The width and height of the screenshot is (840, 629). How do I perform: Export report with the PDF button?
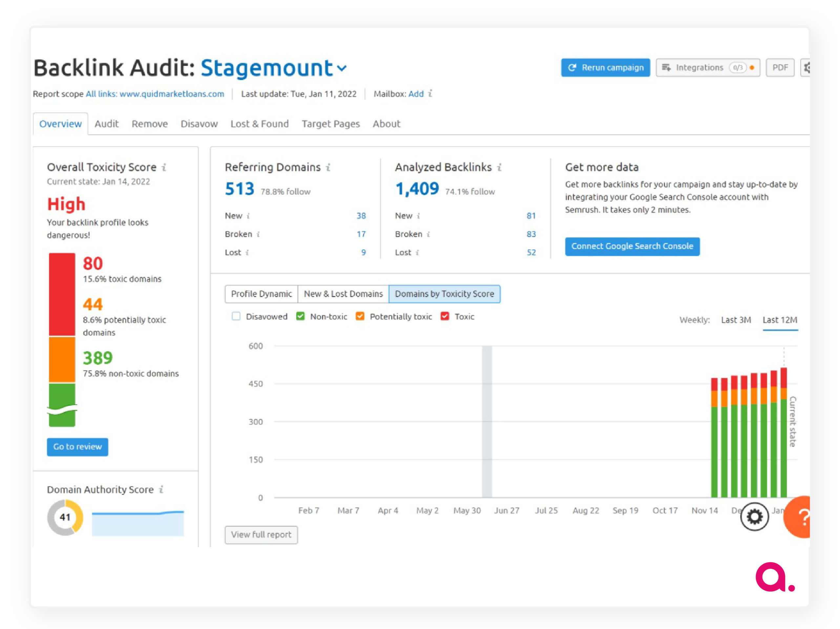[780, 68]
